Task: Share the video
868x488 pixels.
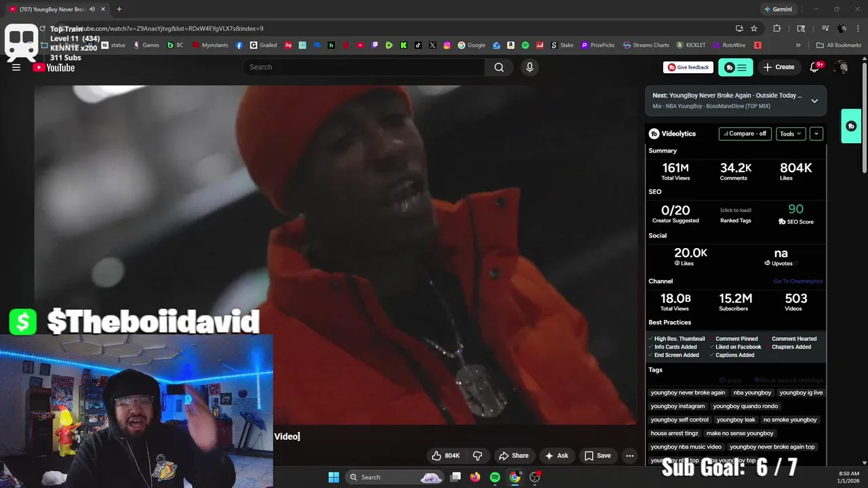Action: coord(513,455)
